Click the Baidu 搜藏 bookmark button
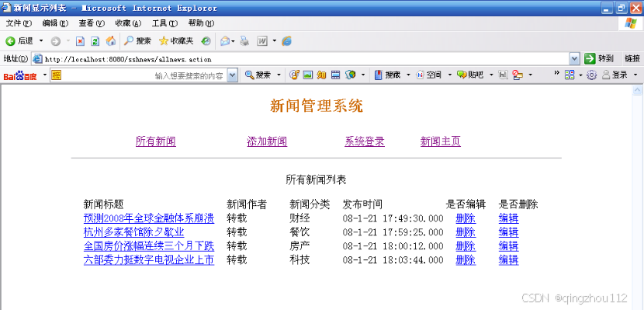 pyautogui.click(x=387, y=75)
